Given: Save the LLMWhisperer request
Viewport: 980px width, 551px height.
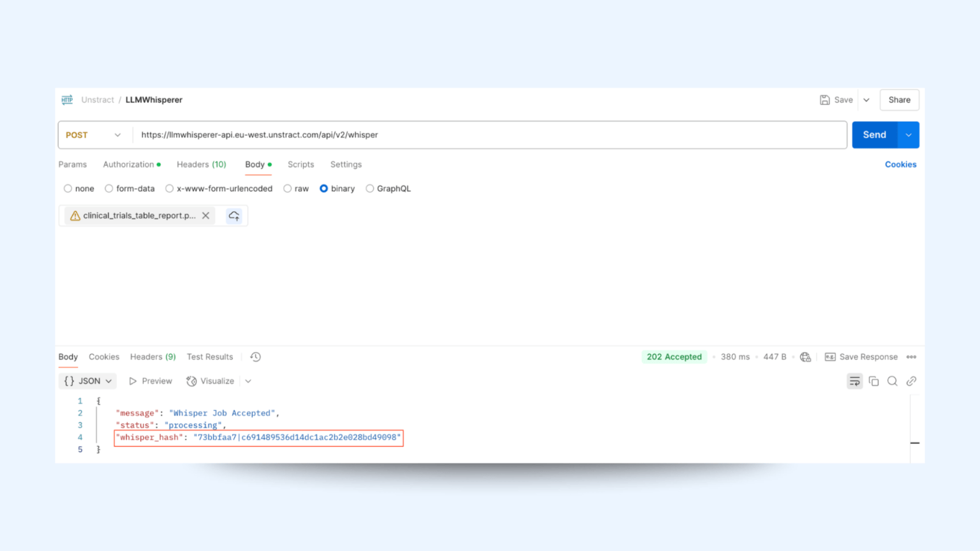Looking at the screenshot, I should coord(836,99).
